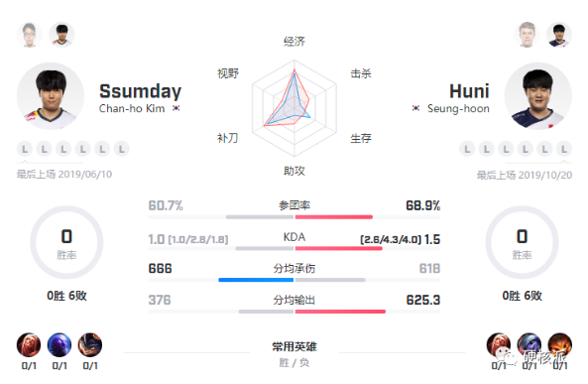The height and width of the screenshot is (384, 588).
Task: Open Huni player name link
Action: point(469,91)
